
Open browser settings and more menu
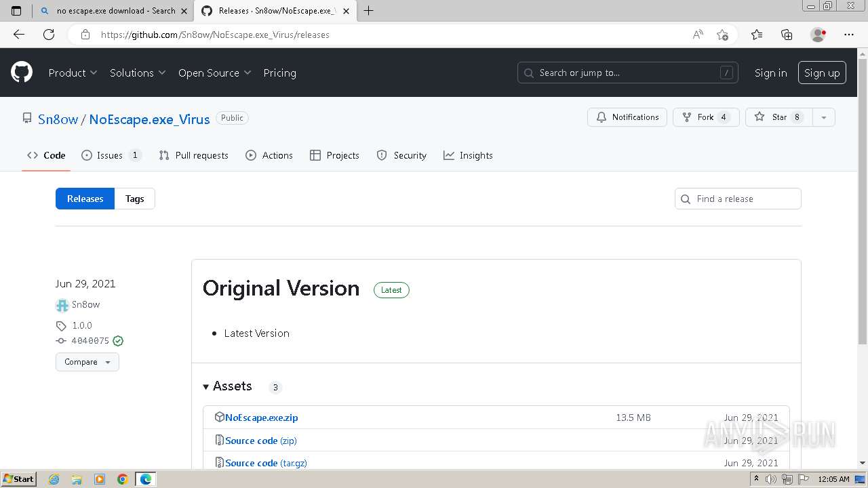point(849,35)
